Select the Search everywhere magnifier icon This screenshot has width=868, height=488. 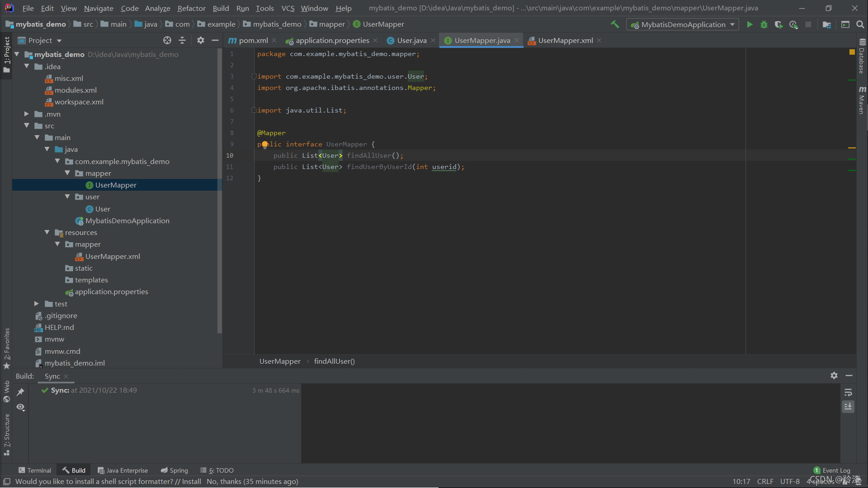pyautogui.click(x=860, y=24)
